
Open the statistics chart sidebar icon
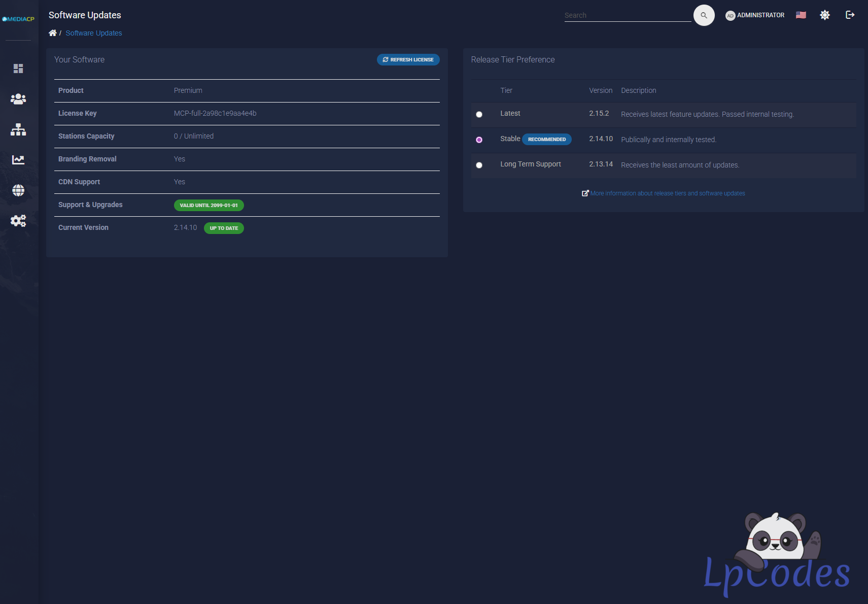18,160
